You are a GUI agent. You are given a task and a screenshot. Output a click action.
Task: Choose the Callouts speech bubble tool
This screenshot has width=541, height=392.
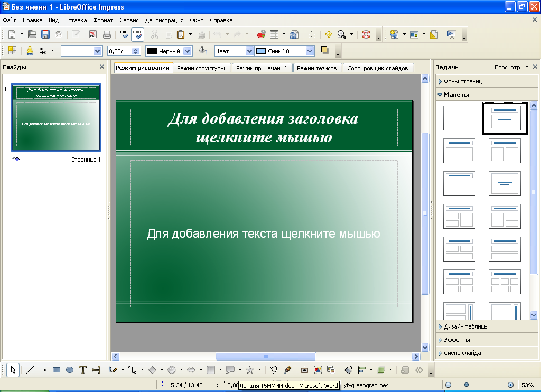(230, 370)
